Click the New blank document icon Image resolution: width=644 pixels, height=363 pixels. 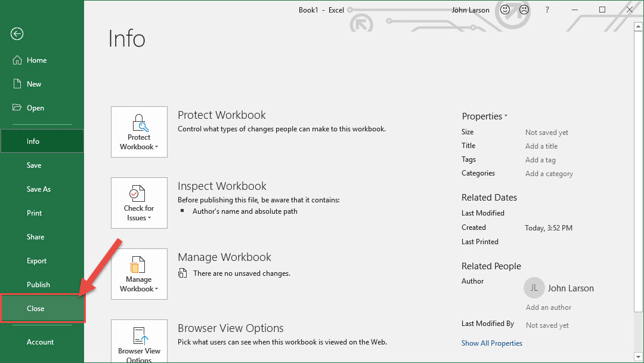click(x=17, y=84)
